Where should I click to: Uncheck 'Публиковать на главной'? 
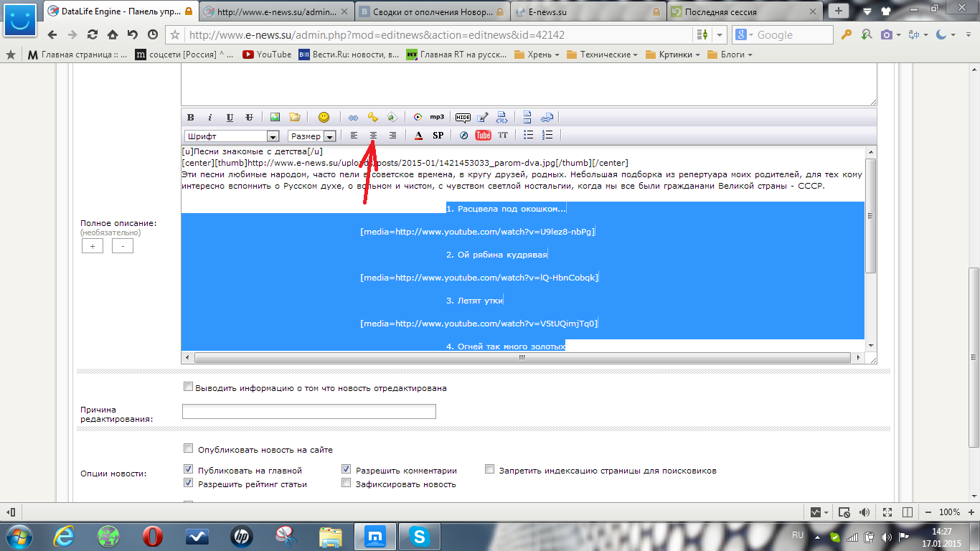point(189,470)
